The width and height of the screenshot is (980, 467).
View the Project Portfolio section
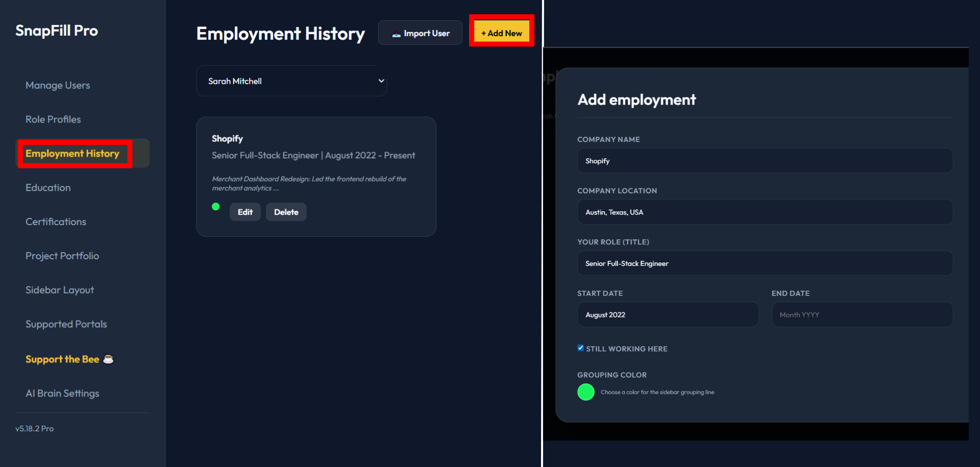click(62, 256)
